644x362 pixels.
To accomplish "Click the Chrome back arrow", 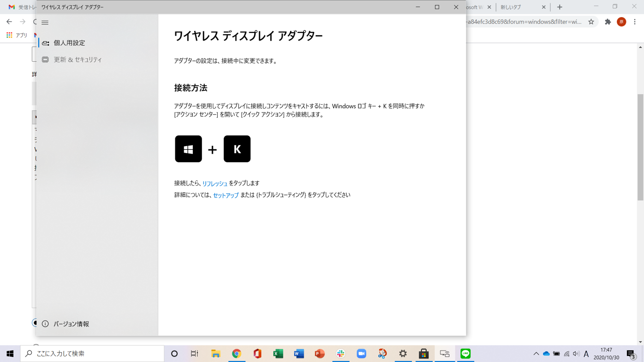I will point(9,22).
